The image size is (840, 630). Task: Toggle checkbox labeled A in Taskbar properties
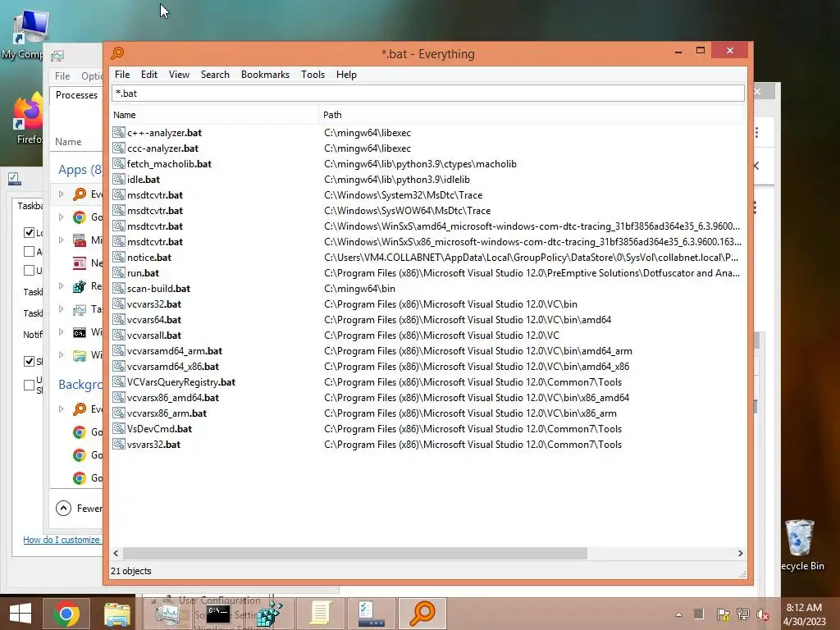pos(29,251)
